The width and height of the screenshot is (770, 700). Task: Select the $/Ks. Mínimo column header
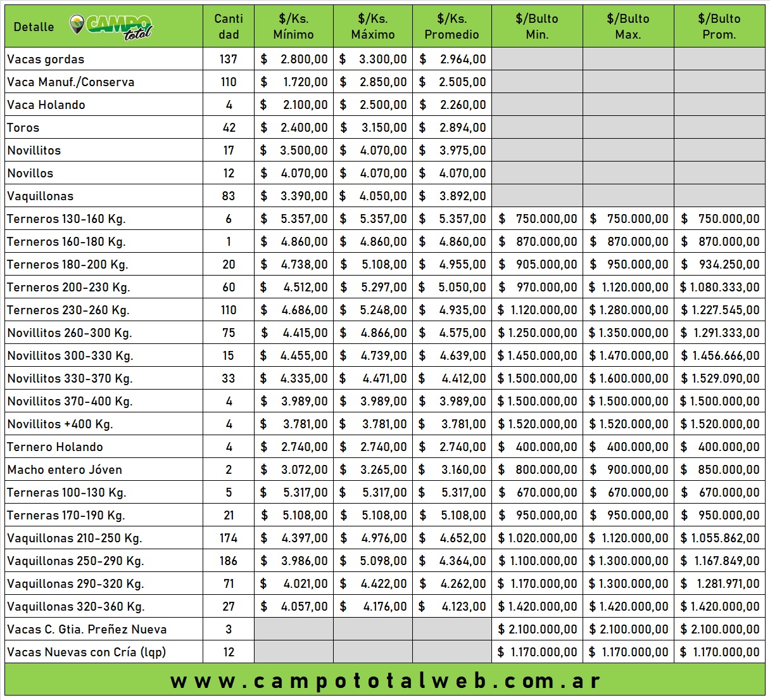pos(293,27)
